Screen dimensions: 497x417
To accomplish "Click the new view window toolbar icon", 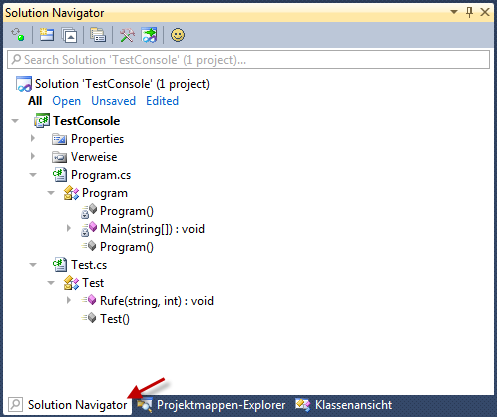I will click(x=47, y=35).
